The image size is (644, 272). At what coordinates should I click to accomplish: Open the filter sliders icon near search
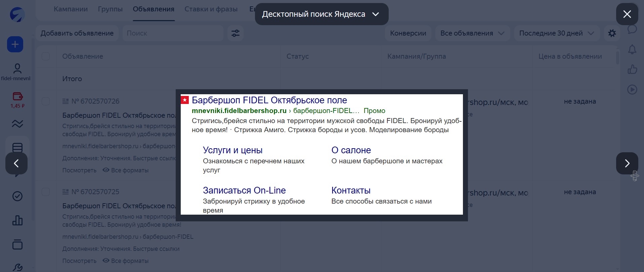pos(235,33)
